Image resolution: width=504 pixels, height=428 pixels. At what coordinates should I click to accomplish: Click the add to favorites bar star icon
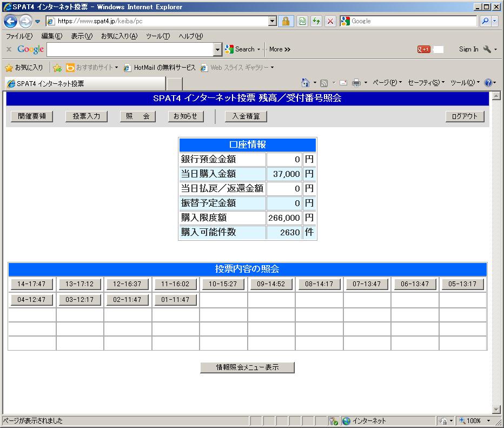click(57, 68)
